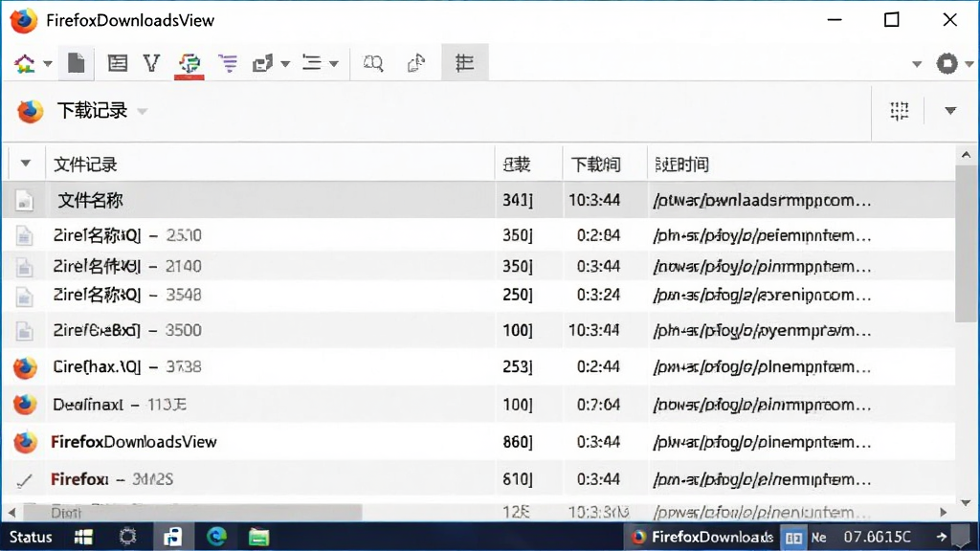Click the refresh icon underlined in red
980x551 pixels.
tap(189, 64)
